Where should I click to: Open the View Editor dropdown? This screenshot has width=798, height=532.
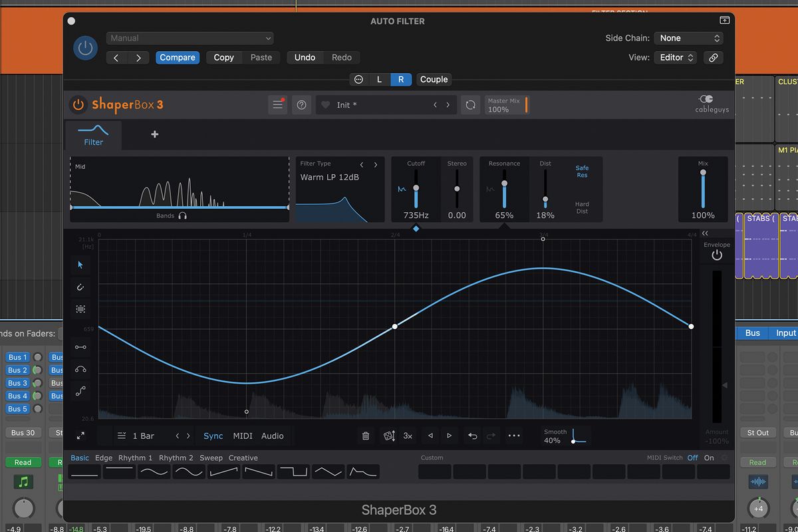pyautogui.click(x=675, y=57)
